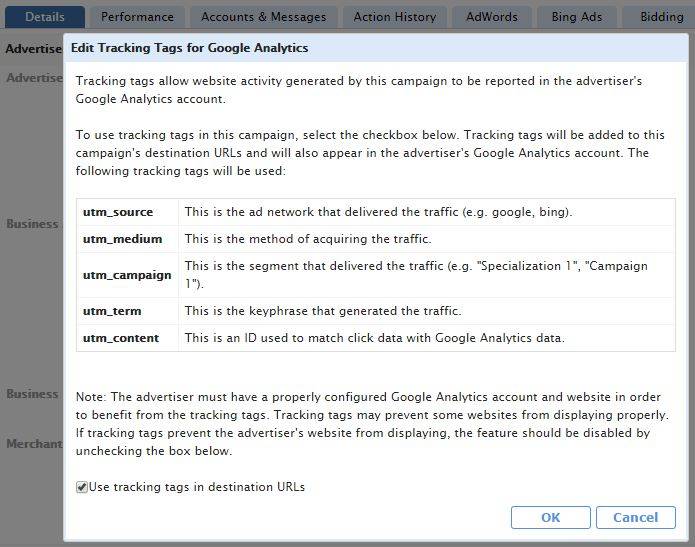The height and width of the screenshot is (547, 695).
Task: Open the Accounts & Messages tab
Action: 263,17
